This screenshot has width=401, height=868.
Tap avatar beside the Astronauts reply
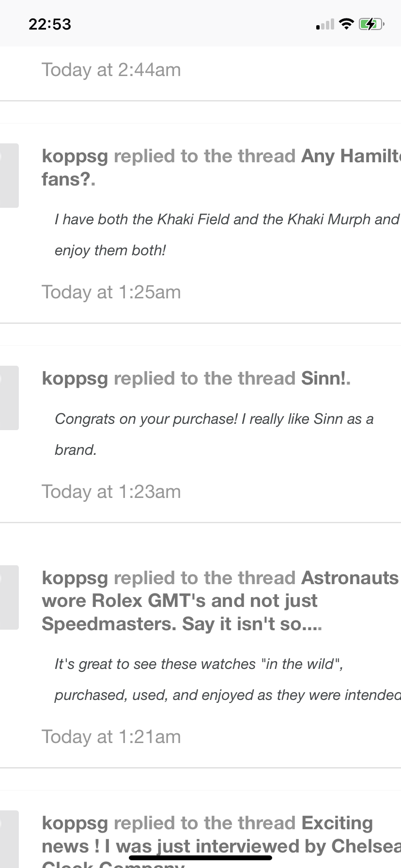(x=9, y=597)
